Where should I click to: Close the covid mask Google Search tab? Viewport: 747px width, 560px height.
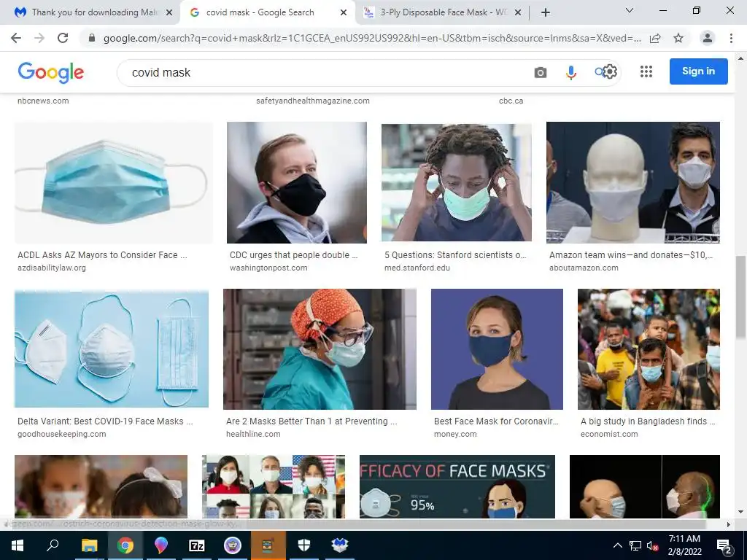344,13
